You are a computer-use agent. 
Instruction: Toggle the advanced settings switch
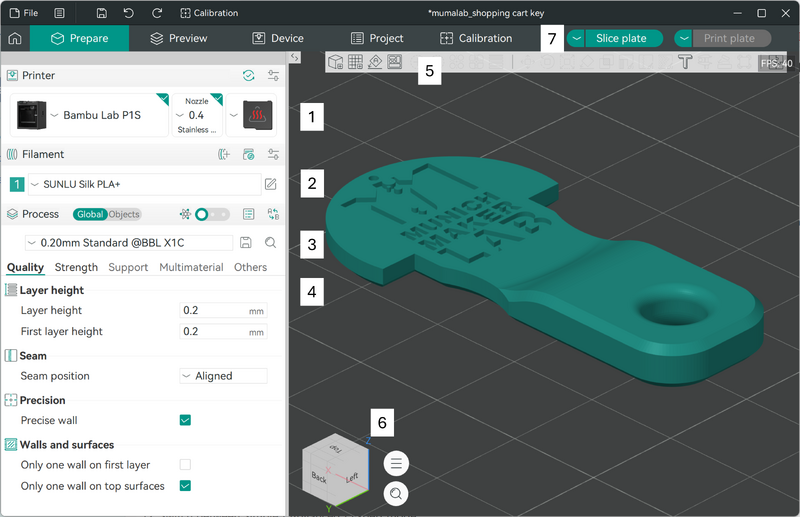click(x=212, y=214)
